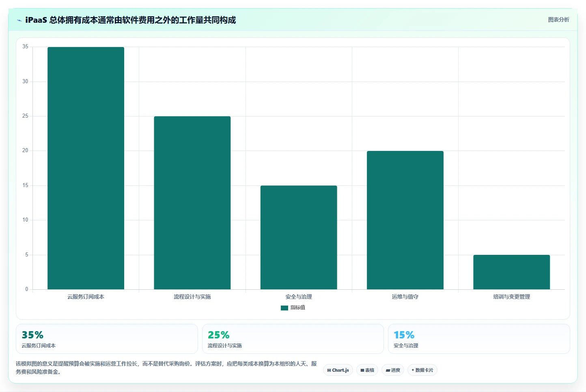Click the 进度 tag chip
Screen dimensions: 586x392
[393, 370]
